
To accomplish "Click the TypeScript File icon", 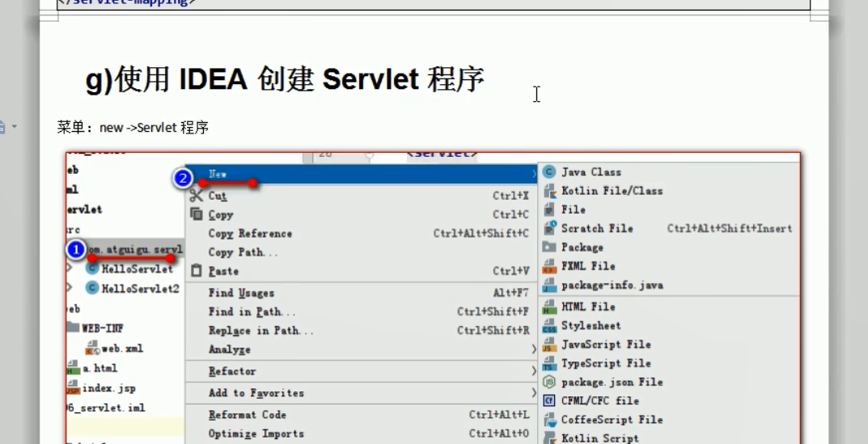I will pyautogui.click(x=549, y=363).
